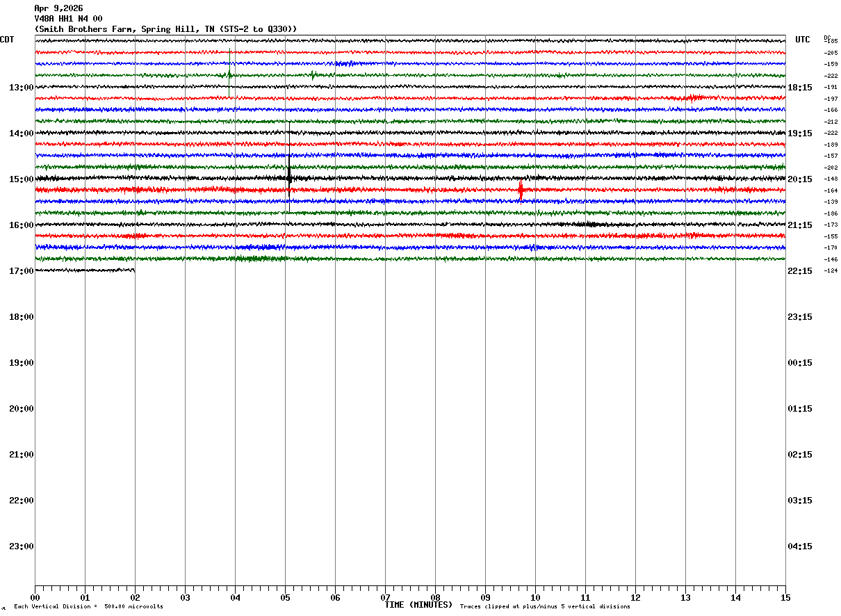841x616 pixels.
Task: Click the '15' minute tick label on the axis
Action: (x=785, y=597)
